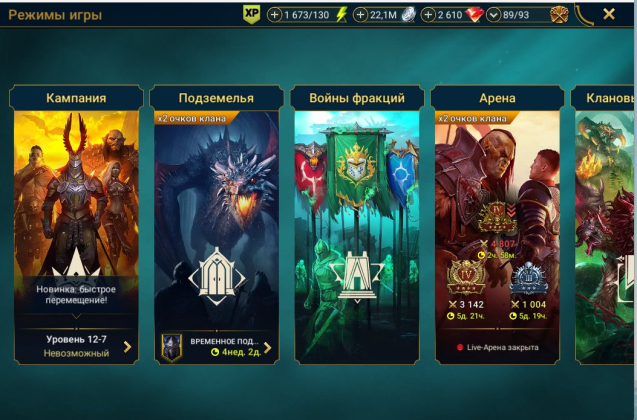Click the arena tokens crossed-swords icon
This screenshot has width=637, height=420.
(x=559, y=15)
